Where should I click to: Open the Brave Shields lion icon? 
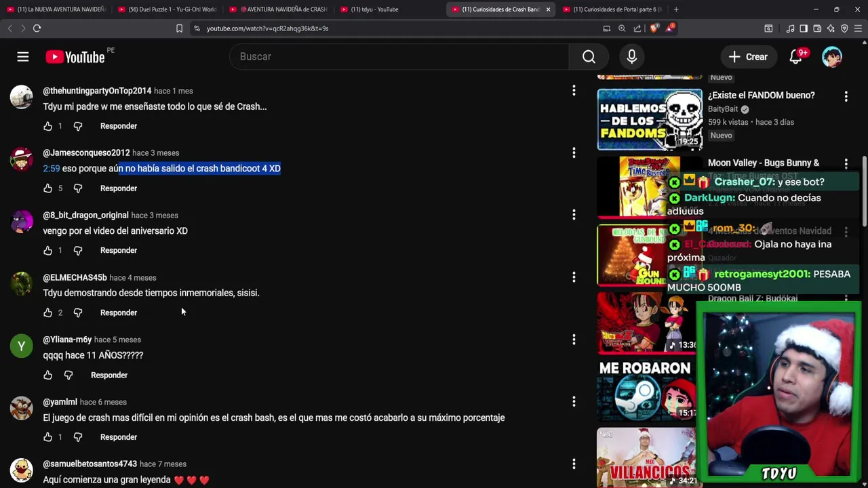[x=654, y=28]
